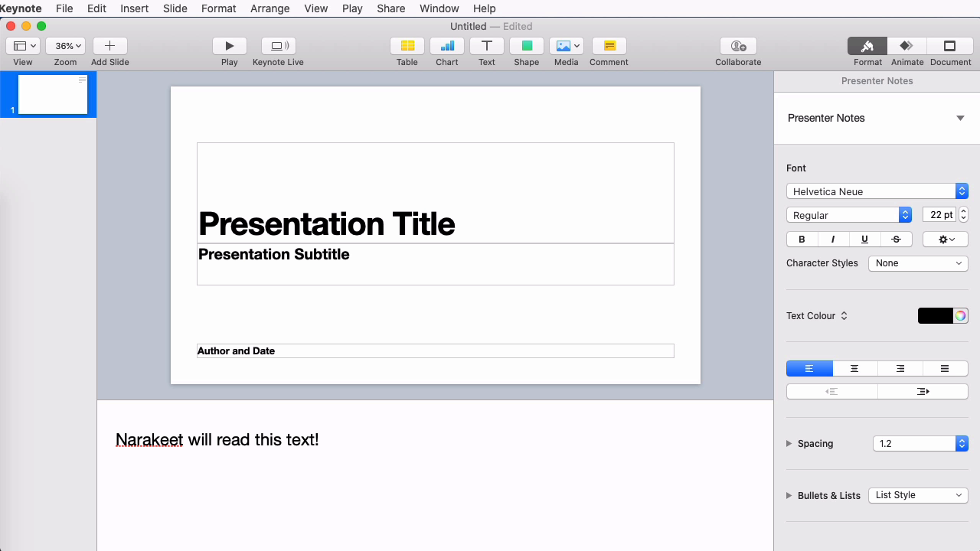Align text right

point(900,369)
